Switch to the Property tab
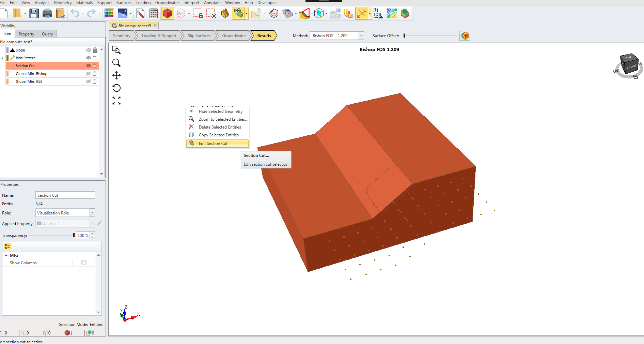Image resolution: width=644 pixels, height=344 pixels. coord(26,34)
